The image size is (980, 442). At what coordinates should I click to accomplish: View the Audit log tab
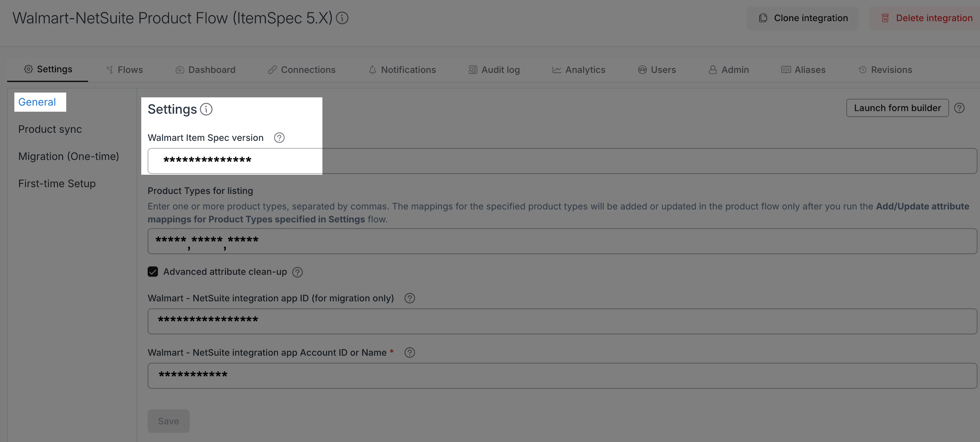[494, 70]
